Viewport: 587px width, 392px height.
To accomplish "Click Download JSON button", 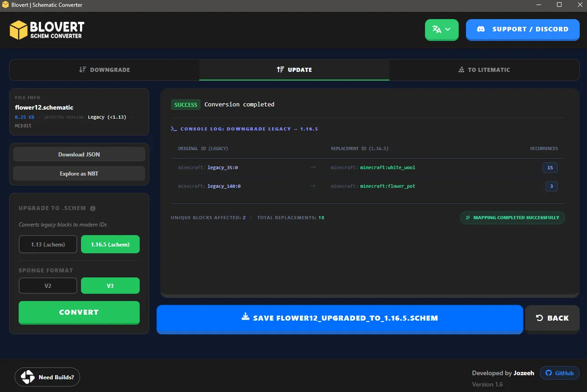I will click(79, 154).
